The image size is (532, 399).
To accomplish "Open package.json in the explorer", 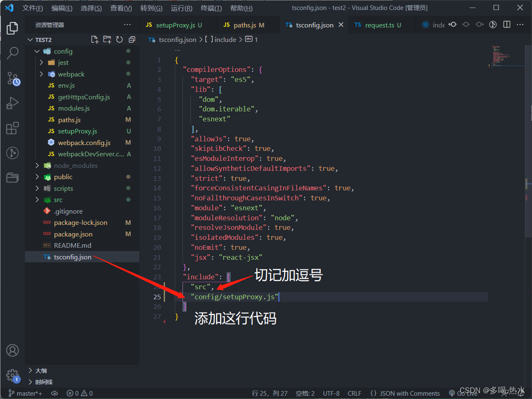I will point(82,234).
